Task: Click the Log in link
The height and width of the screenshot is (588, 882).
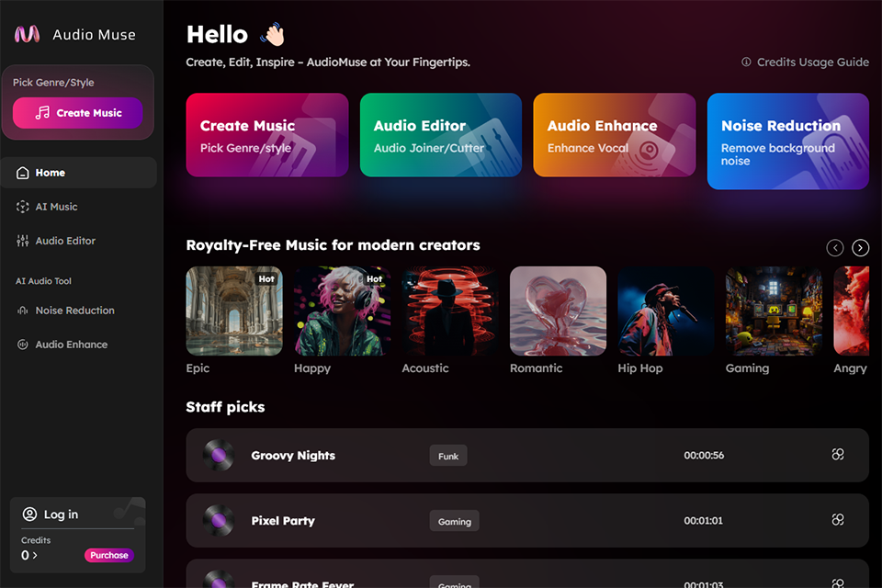Action: click(x=61, y=514)
